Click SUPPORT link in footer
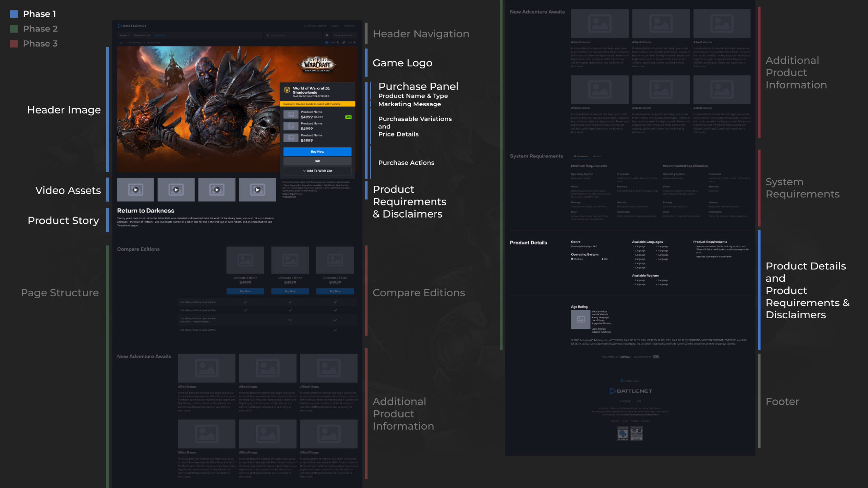868x488 pixels. (625, 401)
